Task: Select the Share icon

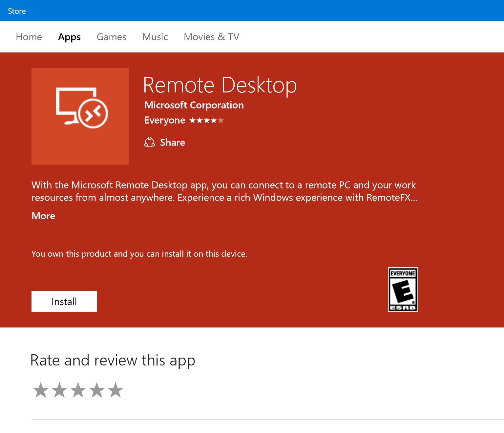Action: [150, 142]
